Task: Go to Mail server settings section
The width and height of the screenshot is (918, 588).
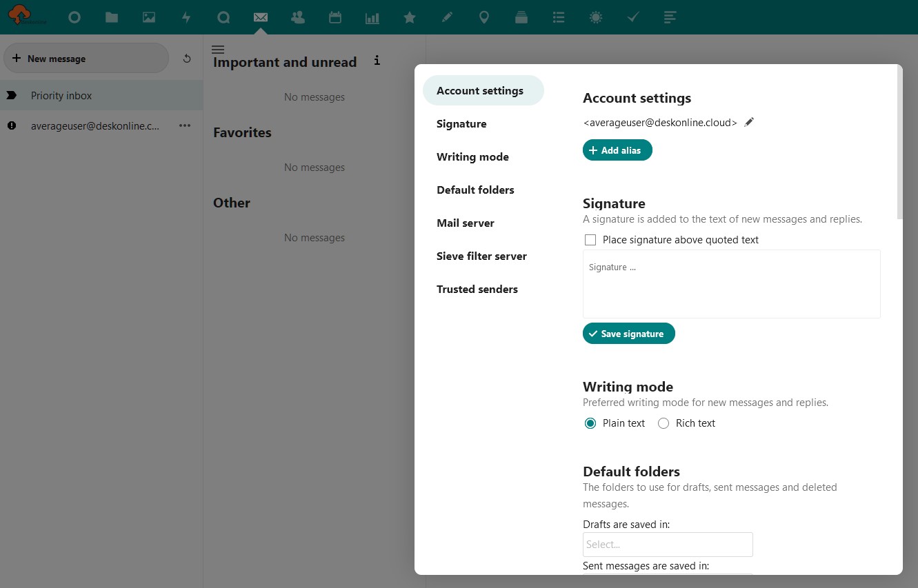Action: [483, 223]
